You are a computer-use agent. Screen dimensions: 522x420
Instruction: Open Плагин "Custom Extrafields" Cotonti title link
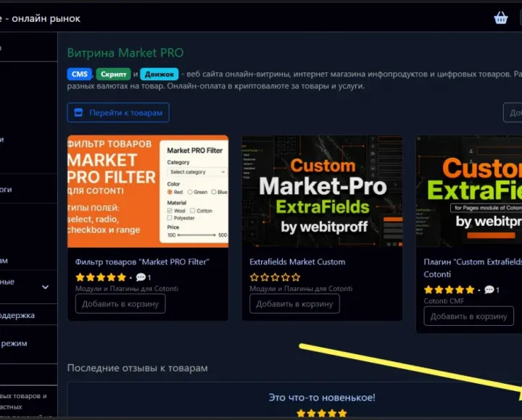(473, 268)
